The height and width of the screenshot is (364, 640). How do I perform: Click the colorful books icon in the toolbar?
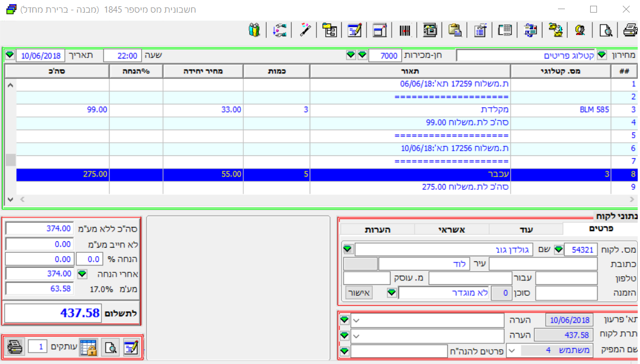[x=254, y=30]
